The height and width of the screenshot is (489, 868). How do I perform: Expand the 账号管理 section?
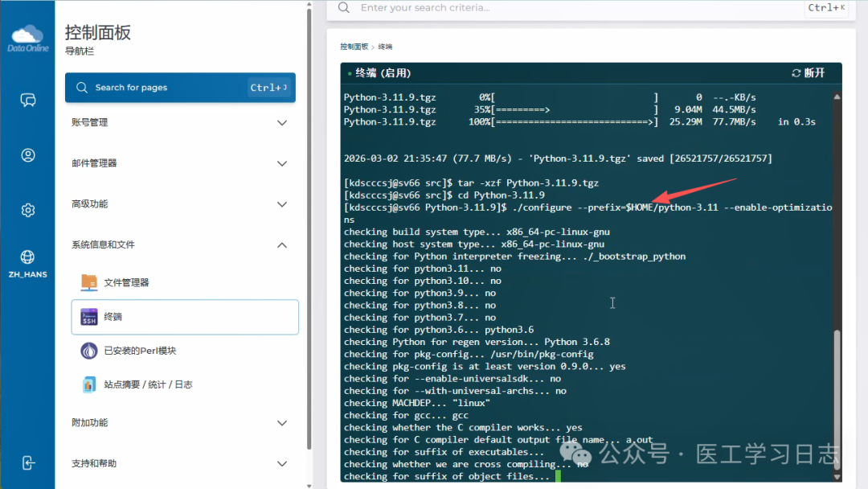click(x=281, y=123)
